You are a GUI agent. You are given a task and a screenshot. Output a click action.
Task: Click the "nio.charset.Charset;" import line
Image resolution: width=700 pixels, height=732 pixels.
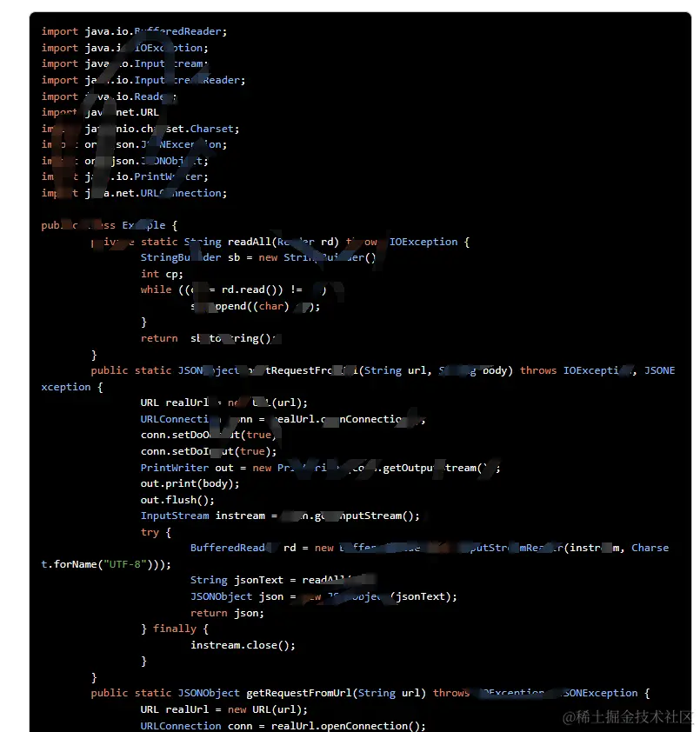[140, 129]
